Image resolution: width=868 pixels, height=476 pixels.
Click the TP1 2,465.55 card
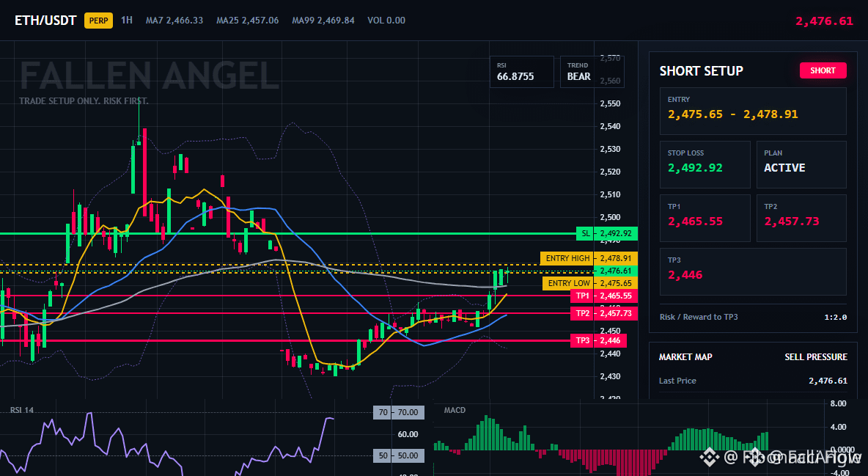[x=705, y=218]
